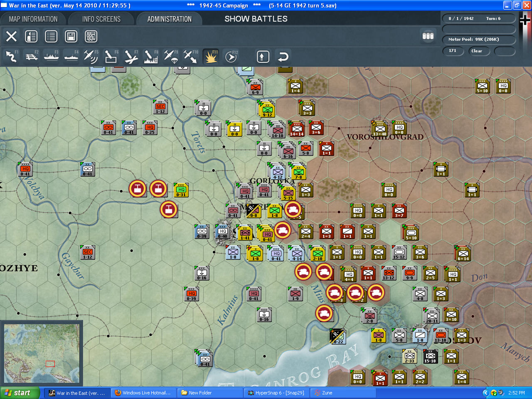Screen dimensions: 532x399
Task: Select the 13=40 unit stack near Voroshilovgrad
Action: 379,129
